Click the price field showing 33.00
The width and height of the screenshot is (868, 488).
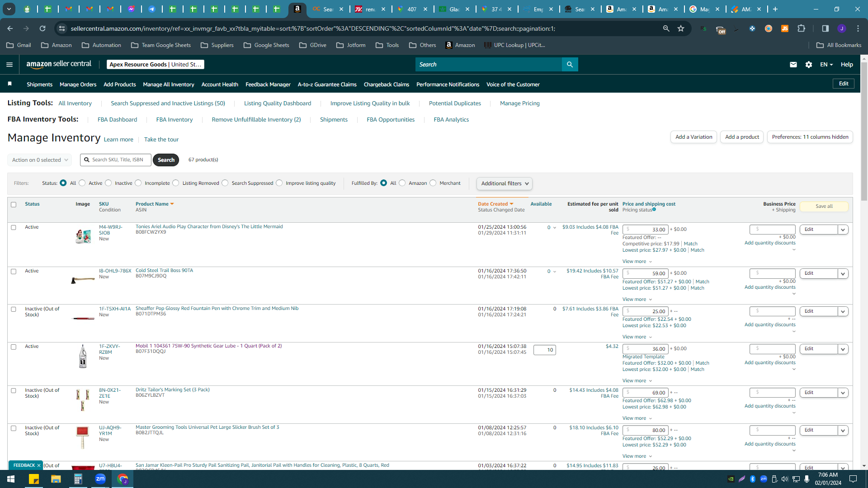point(645,230)
